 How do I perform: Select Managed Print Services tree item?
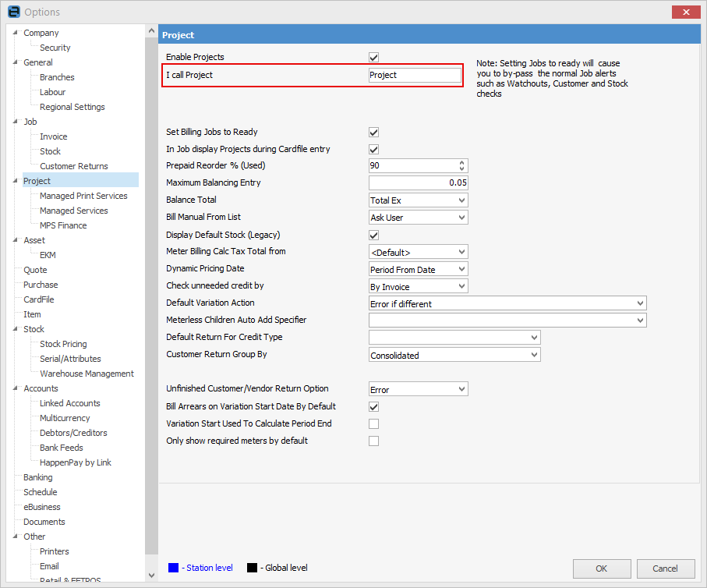(83, 196)
